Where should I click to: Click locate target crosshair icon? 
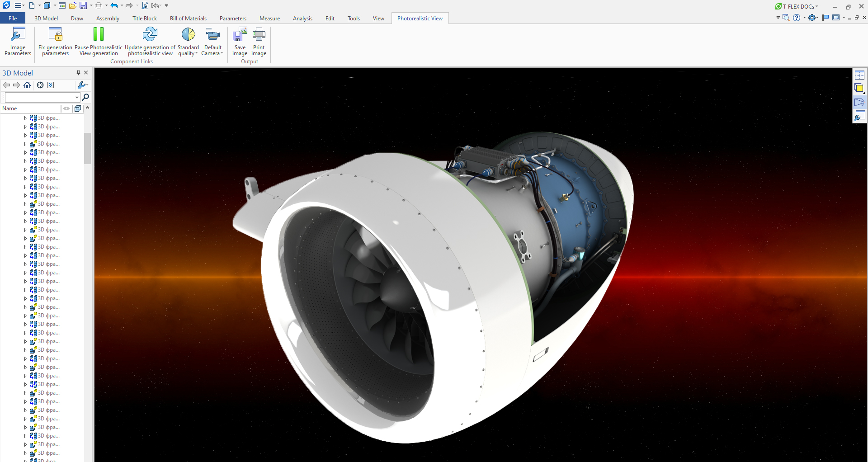click(x=40, y=85)
